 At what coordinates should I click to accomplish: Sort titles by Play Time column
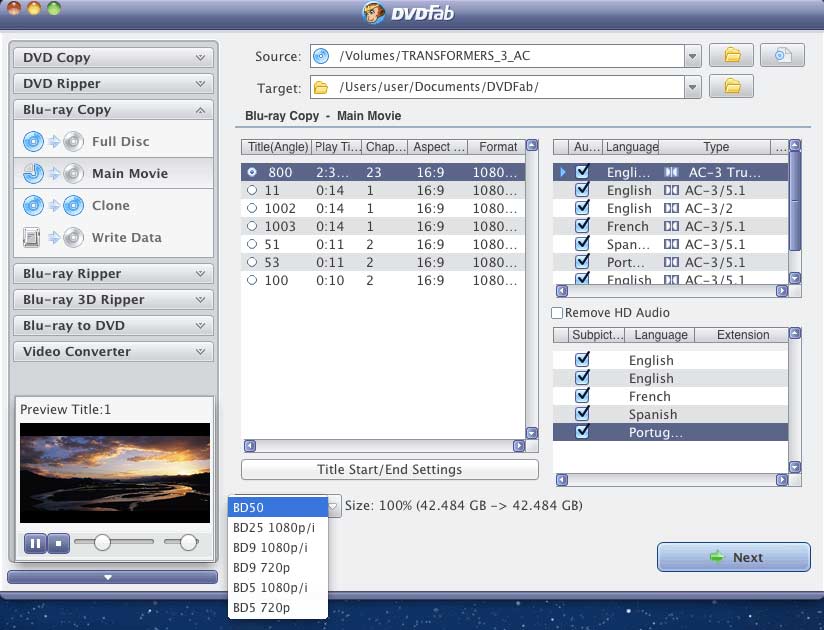point(337,147)
